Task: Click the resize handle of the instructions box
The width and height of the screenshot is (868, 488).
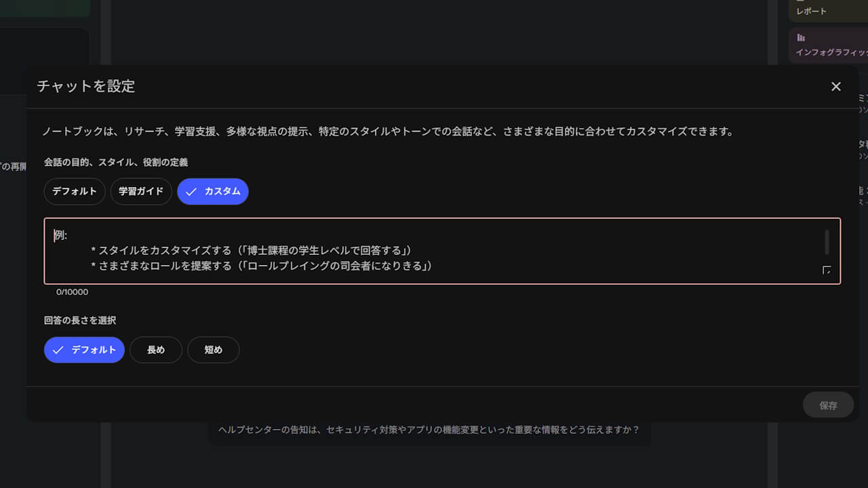Action: point(827,270)
